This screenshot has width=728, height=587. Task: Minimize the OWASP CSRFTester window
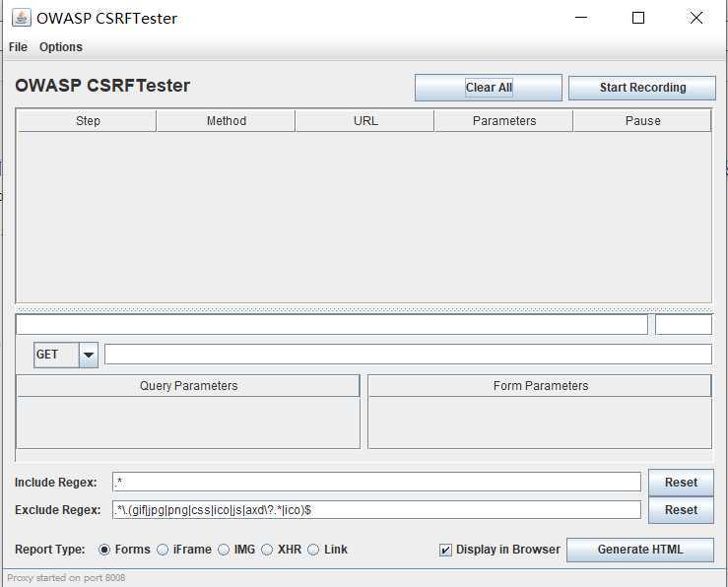[x=581, y=18]
